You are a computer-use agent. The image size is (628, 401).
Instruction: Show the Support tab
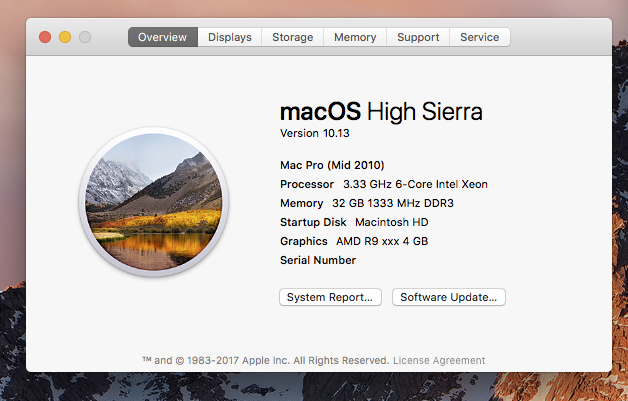[418, 37]
